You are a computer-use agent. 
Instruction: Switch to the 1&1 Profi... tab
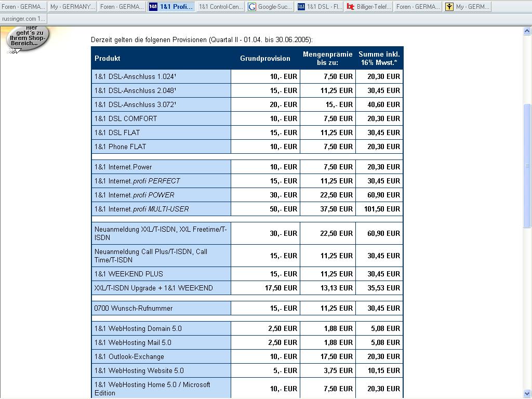point(171,6)
